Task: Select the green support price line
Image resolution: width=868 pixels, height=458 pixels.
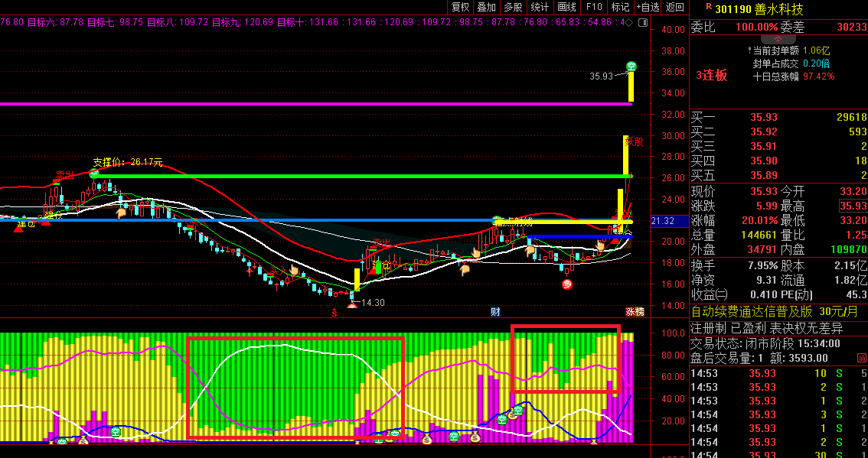Action: tap(364, 177)
